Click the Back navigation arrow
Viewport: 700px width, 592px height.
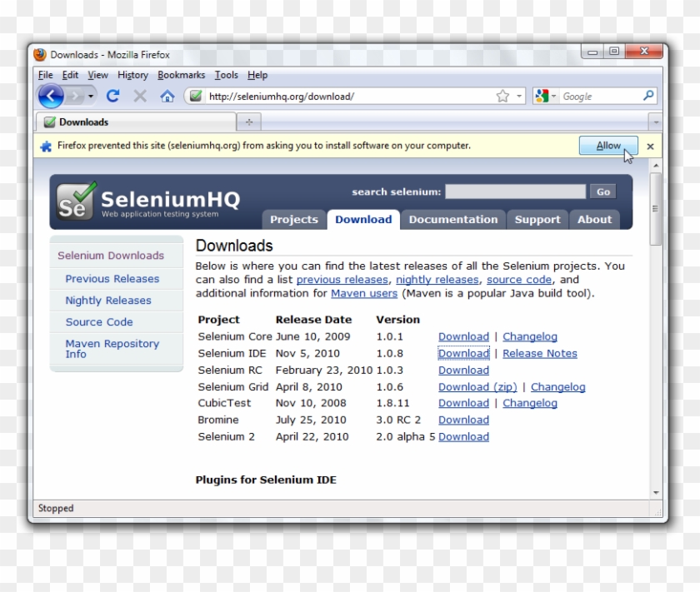coord(49,96)
